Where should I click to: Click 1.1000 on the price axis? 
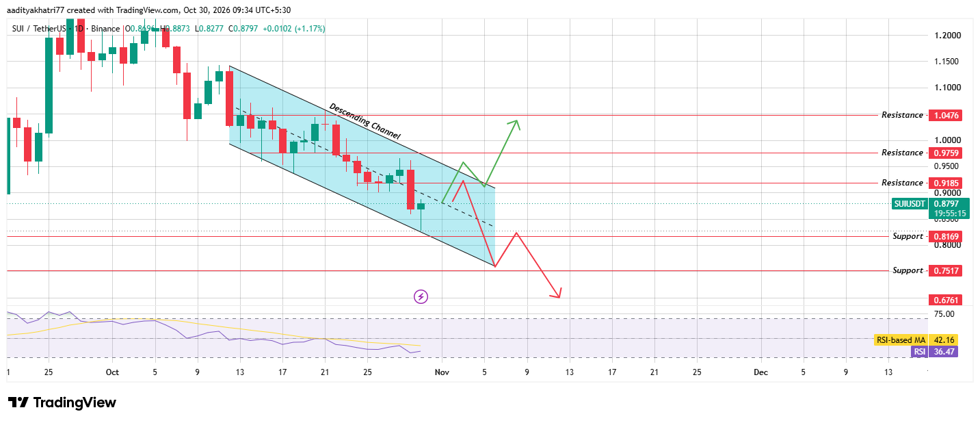(947, 88)
